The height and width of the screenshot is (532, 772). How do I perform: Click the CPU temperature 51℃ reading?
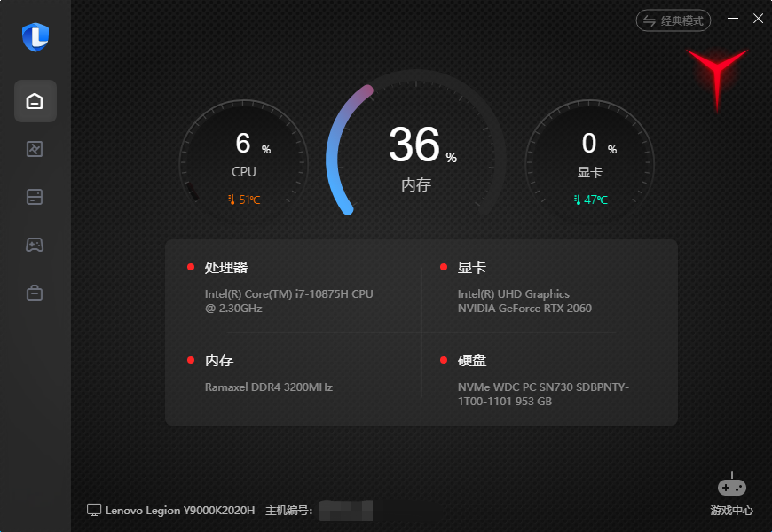244,199
